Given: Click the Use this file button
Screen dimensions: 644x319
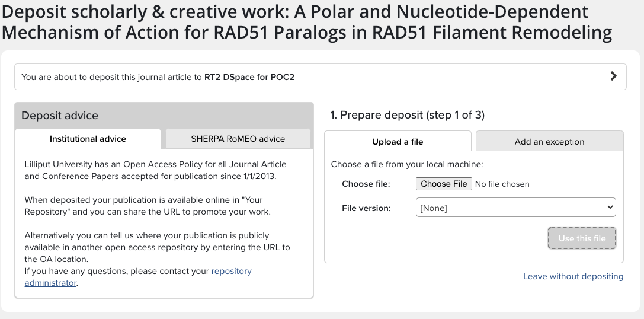Looking at the screenshot, I should (x=582, y=238).
